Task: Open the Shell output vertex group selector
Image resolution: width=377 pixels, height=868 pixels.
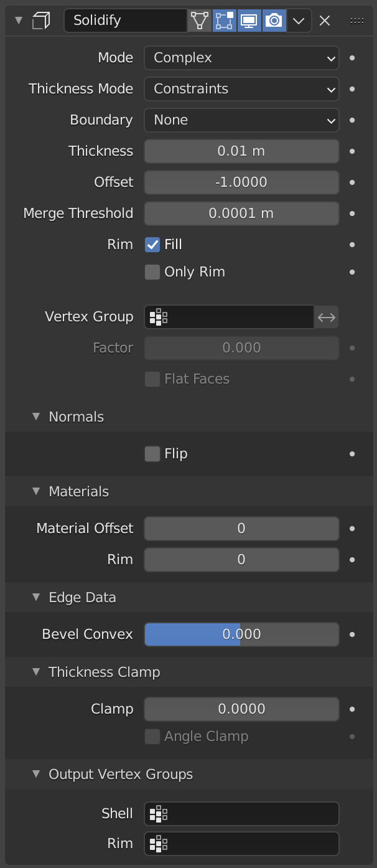Action: pos(158,814)
